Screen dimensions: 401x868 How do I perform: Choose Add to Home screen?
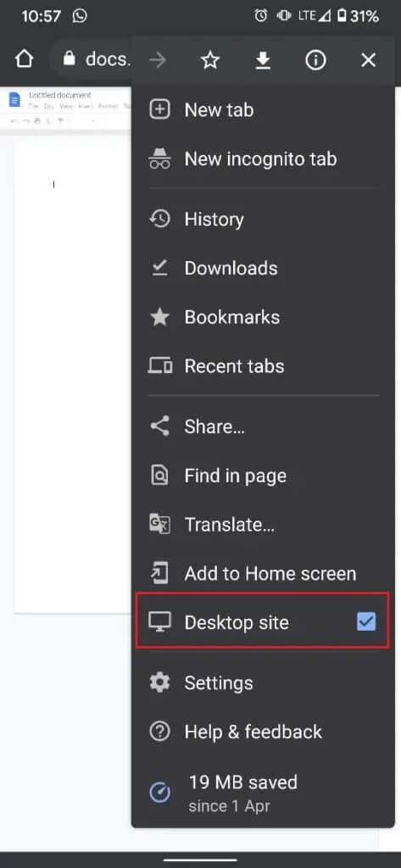click(263, 574)
